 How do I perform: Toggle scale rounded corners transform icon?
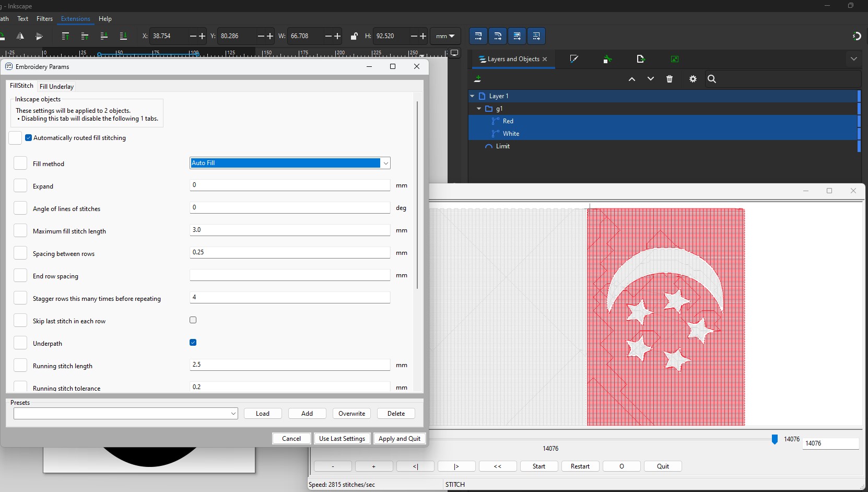click(x=497, y=36)
